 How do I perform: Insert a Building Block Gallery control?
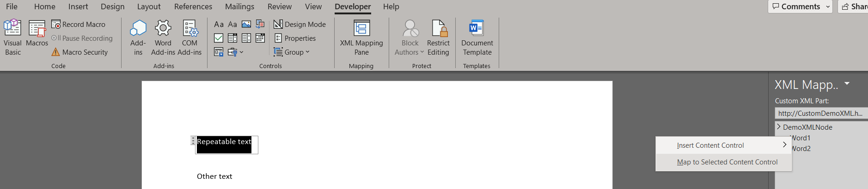260,24
